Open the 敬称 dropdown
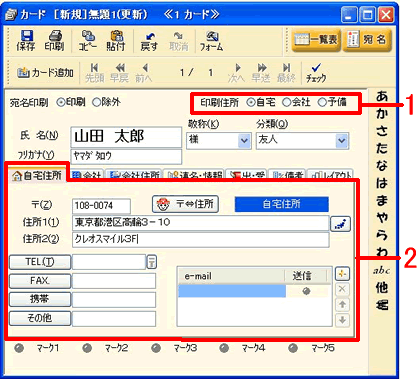Viewport: 420px width, 379px height. pos(244,140)
